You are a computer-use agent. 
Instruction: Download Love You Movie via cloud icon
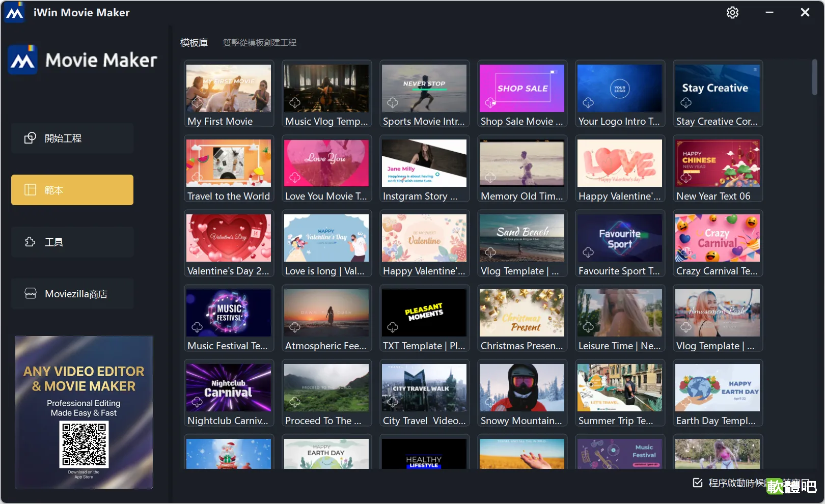(x=295, y=178)
